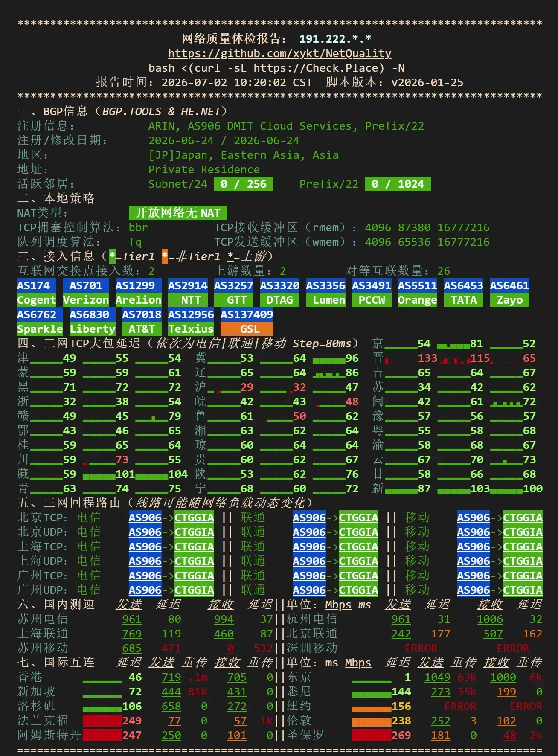Click the 1006 receive speed for 杭州电信
Image resolution: width=558 pixels, height=756 pixels.
490,619
